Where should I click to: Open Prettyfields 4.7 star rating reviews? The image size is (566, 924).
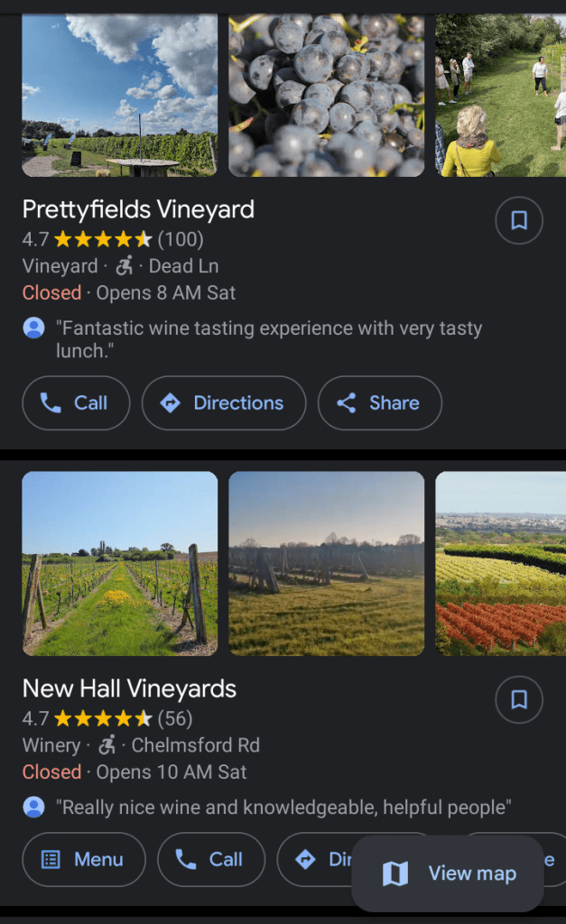[113, 239]
